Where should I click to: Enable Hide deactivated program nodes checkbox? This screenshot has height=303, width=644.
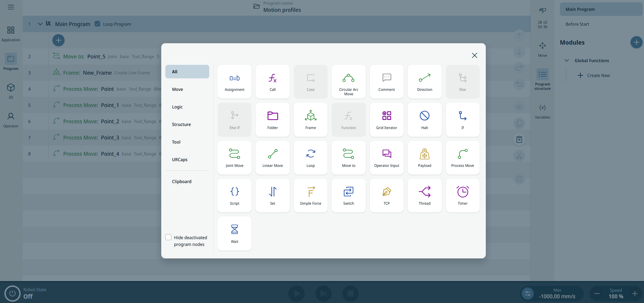click(168, 237)
